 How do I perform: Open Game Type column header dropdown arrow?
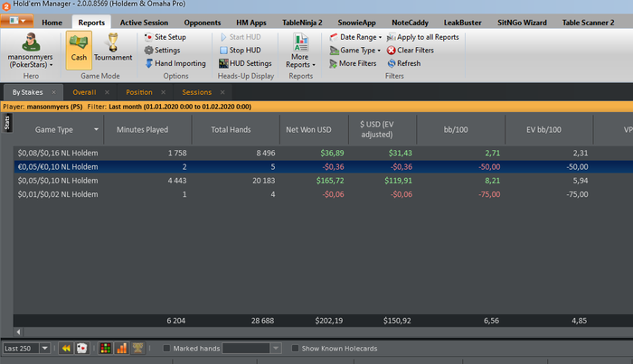(96, 129)
